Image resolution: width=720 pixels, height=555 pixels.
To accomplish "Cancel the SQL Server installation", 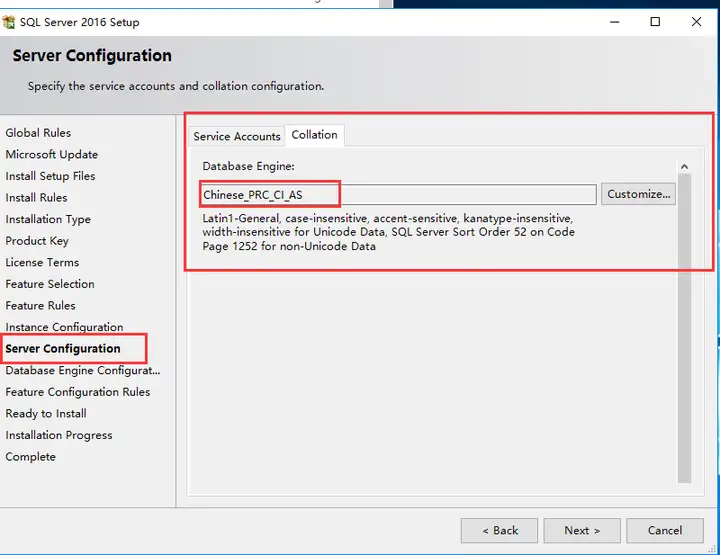I will click(x=664, y=531).
